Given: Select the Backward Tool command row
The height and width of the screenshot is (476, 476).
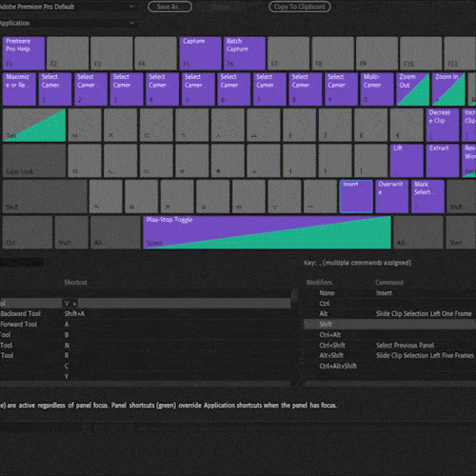Looking at the screenshot, I should [x=146, y=314].
